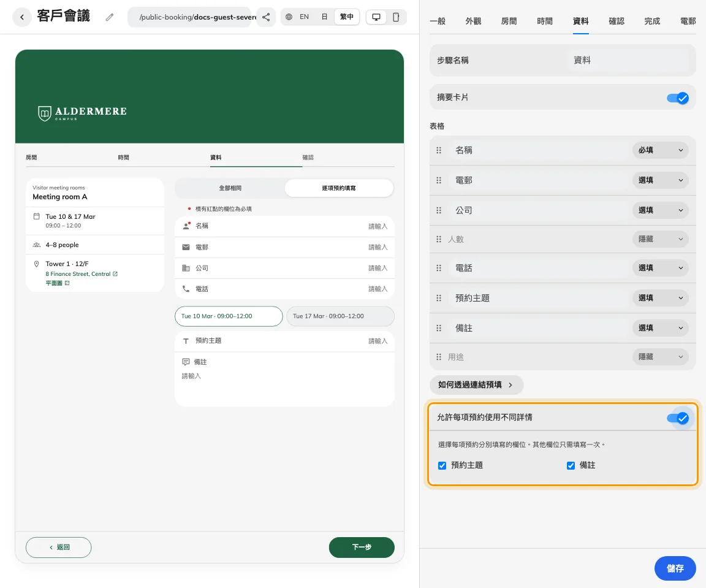Disable 允許每項預約使用不同詳情 toggle
Screen dimensions: 706x588
pos(678,418)
